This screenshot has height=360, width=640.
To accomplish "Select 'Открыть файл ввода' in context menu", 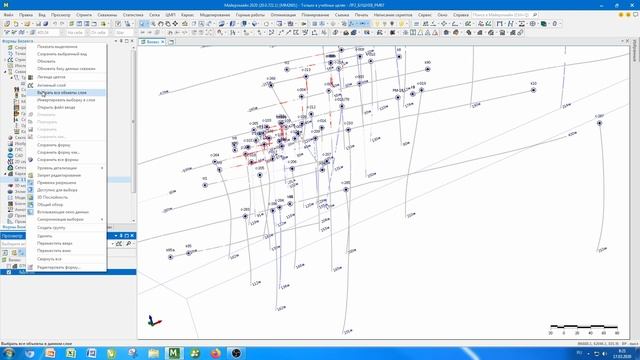I will coord(66,107).
